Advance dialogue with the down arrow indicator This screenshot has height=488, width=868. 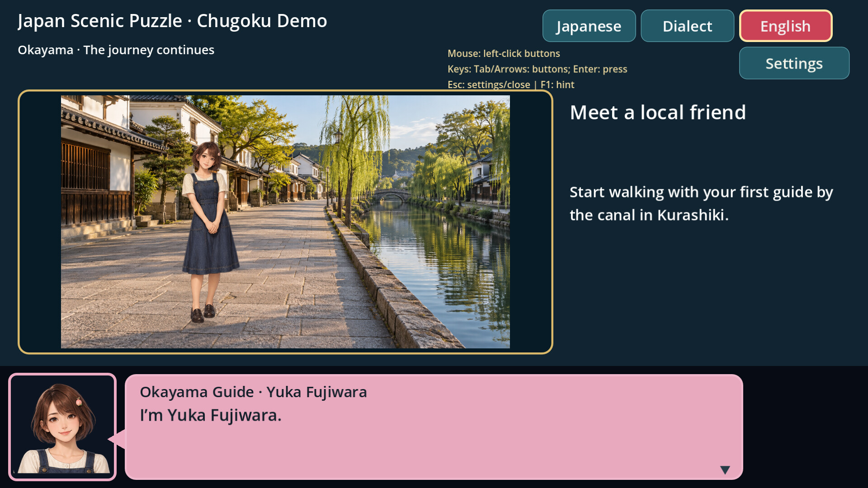coord(725,470)
